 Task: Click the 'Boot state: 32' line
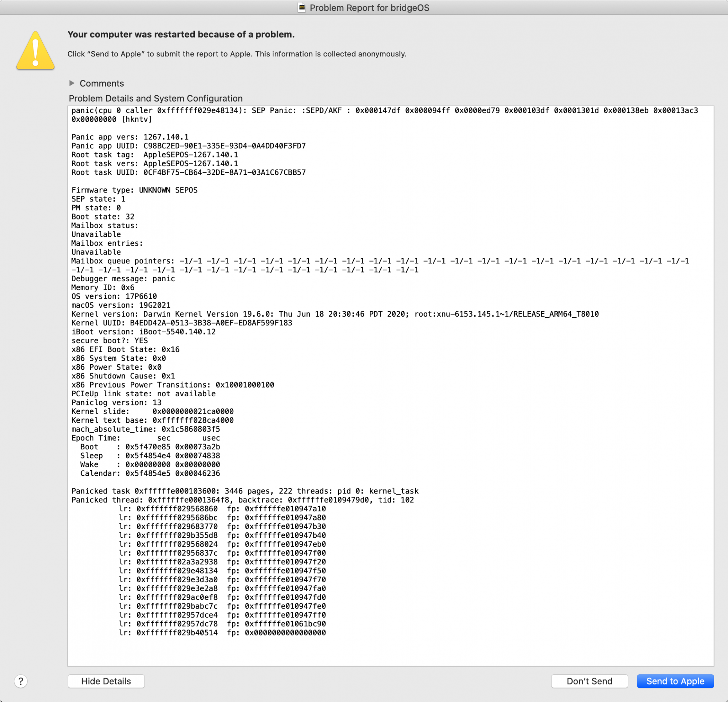103,217
